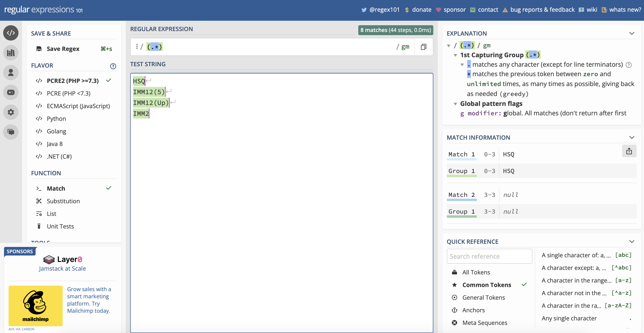Image resolution: width=644 pixels, height=333 pixels.
Task: Copy regex to clipboard icon
Action: 423,47
